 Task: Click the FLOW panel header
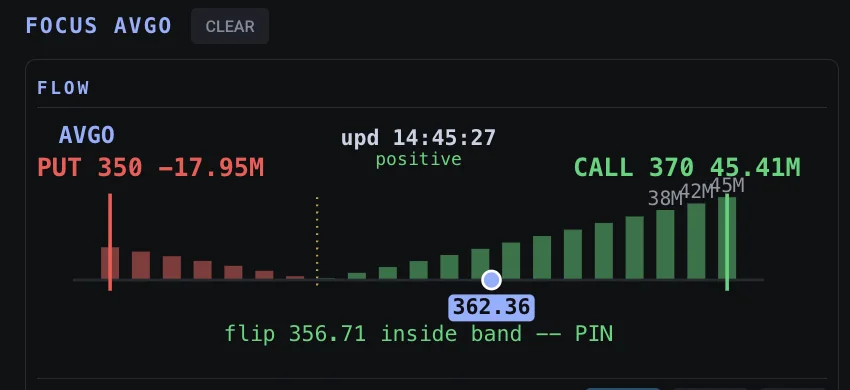(x=63, y=88)
